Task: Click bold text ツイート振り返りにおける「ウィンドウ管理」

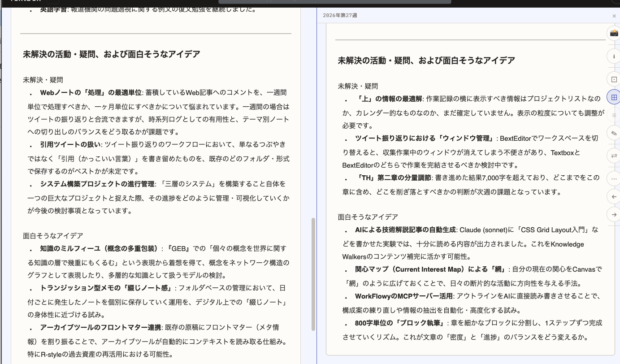Action: click(x=425, y=139)
